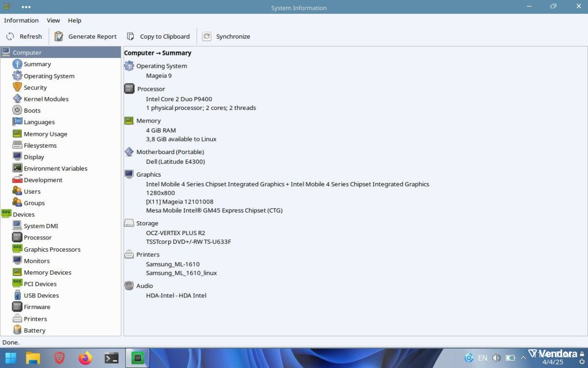Click the Graphics heading in the summary pane

click(148, 175)
